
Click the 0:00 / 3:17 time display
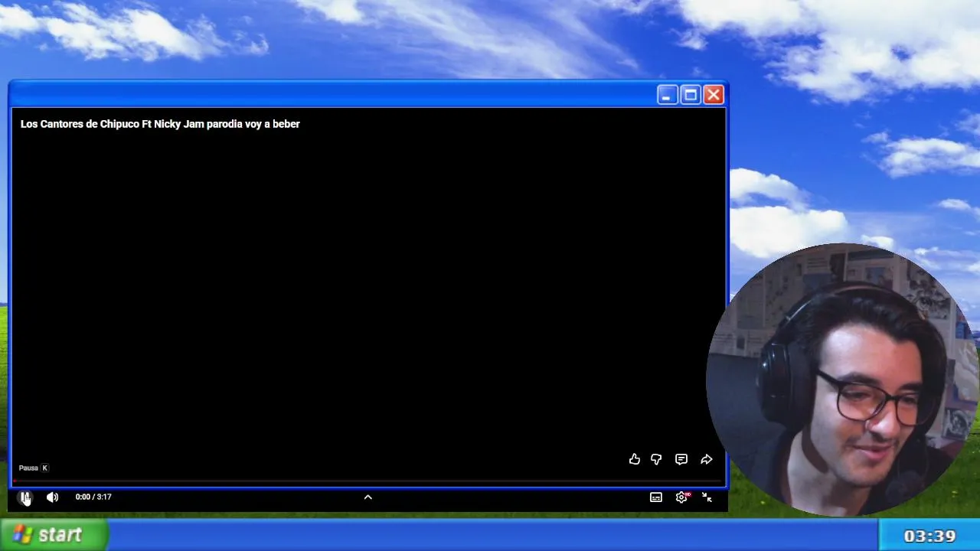tap(93, 497)
